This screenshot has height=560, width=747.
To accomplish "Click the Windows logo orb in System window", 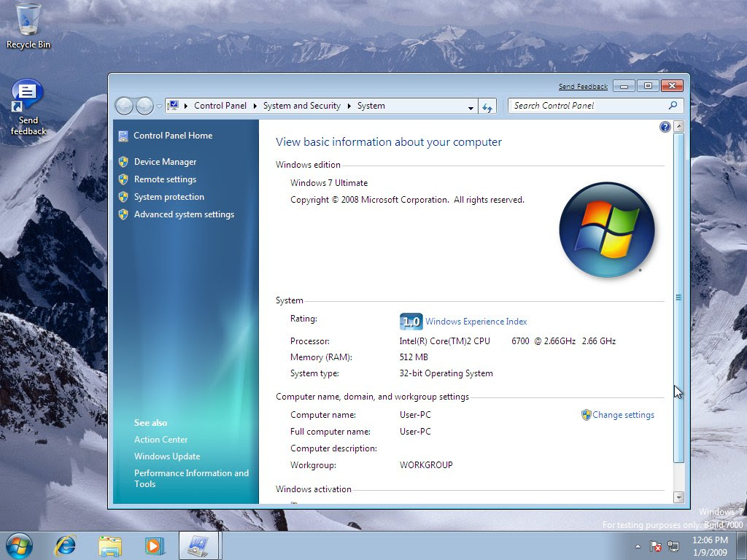I will [606, 230].
